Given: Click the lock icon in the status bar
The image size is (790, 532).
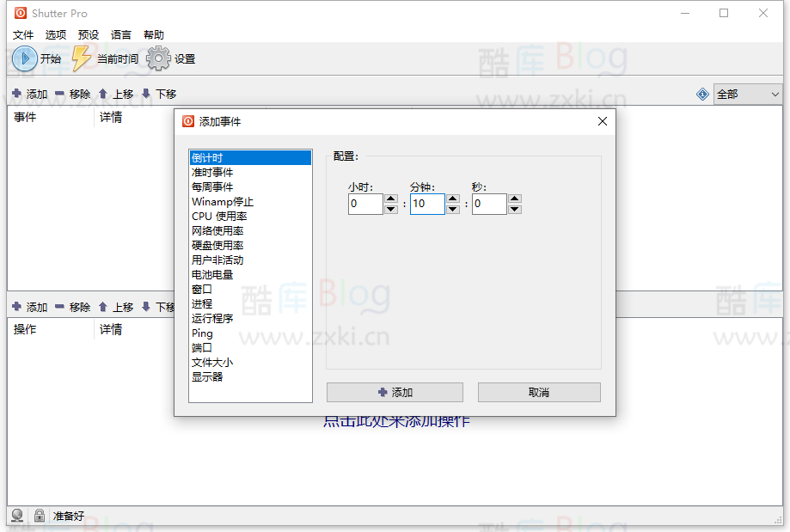Looking at the screenshot, I should click(39, 515).
